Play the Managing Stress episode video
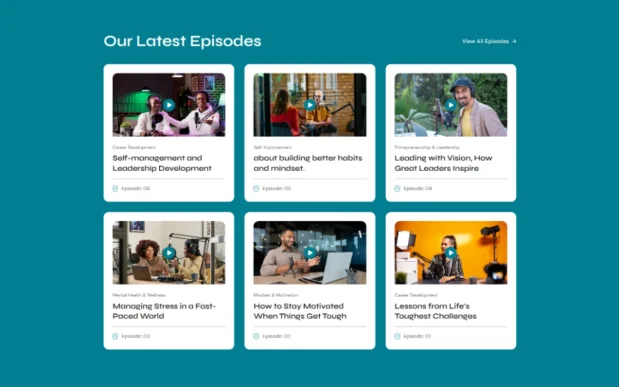This screenshot has width=619, height=387. pyautogui.click(x=169, y=253)
